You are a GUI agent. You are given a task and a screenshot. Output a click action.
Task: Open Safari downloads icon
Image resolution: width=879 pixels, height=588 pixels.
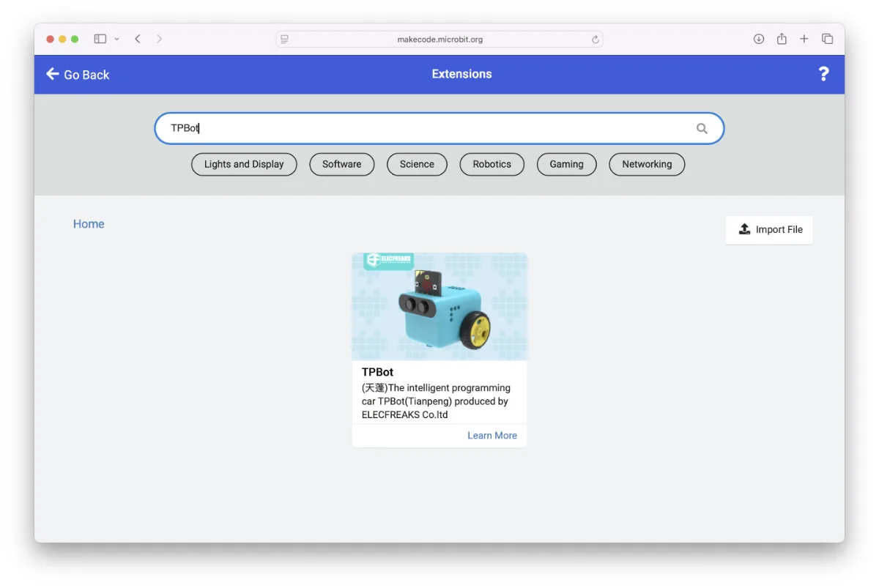(759, 39)
